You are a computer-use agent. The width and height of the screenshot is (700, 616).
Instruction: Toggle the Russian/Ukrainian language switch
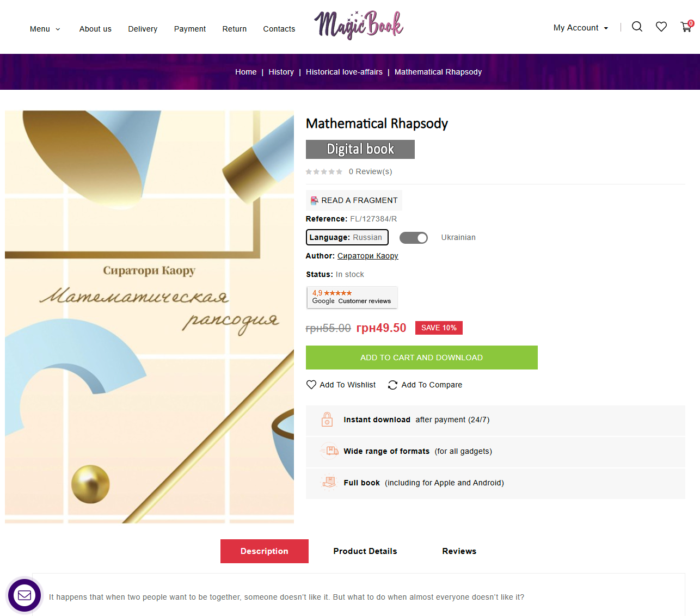tap(414, 238)
